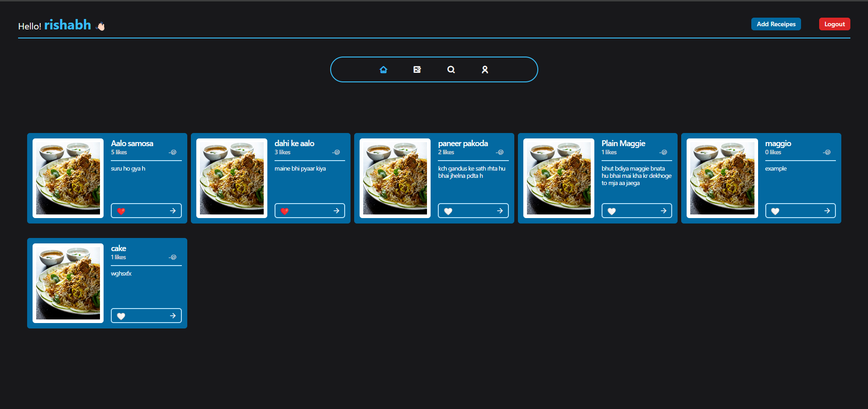Open Aalo samosa recipe with arrow icon

(x=173, y=211)
